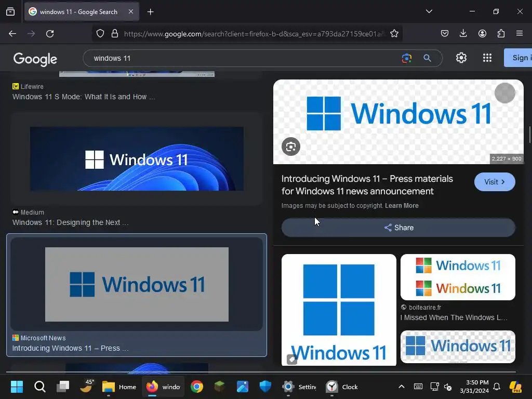Image resolution: width=532 pixels, height=399 pixels.
Task: Go back to the previous page
Action: (x=12, y=34)
